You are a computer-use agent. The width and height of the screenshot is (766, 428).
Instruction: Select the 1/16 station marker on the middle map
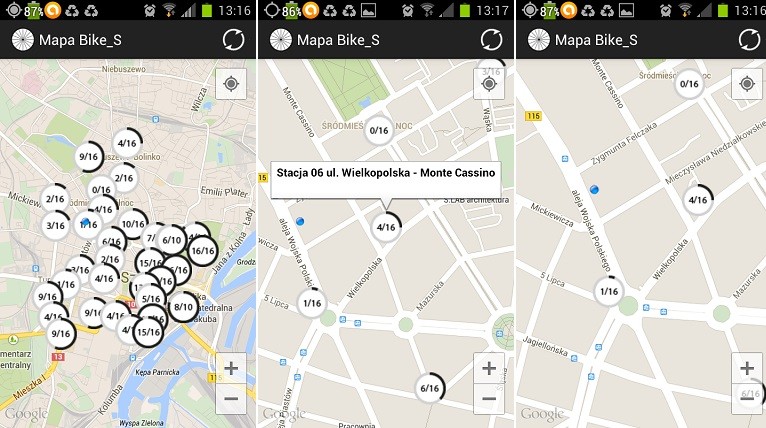pyautogui.click(x=312, y=303)
